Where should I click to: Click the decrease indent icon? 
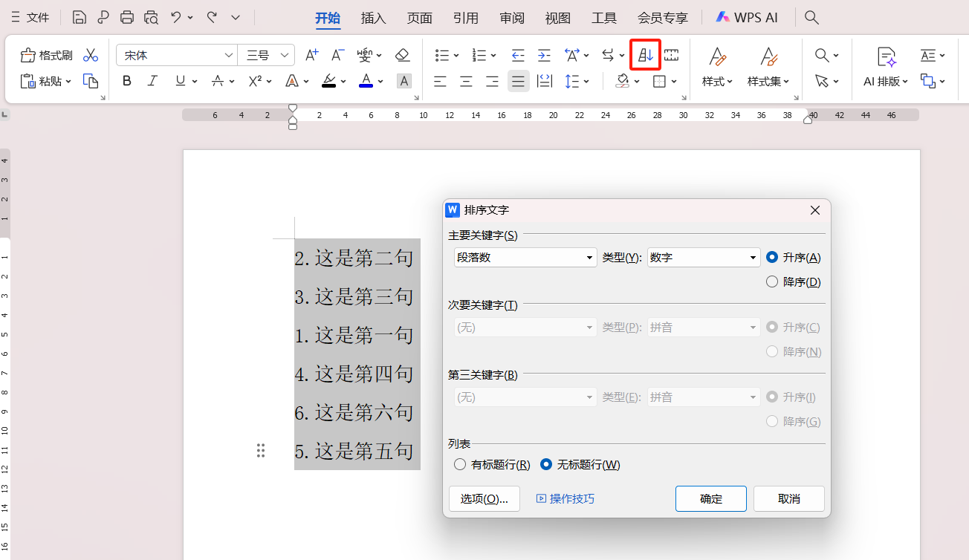516,54
